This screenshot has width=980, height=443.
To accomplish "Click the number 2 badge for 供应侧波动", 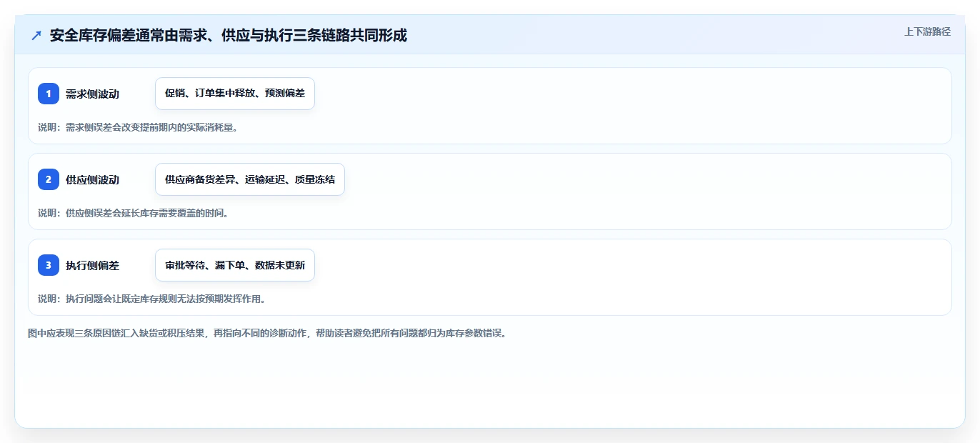I will coord(49,179).
